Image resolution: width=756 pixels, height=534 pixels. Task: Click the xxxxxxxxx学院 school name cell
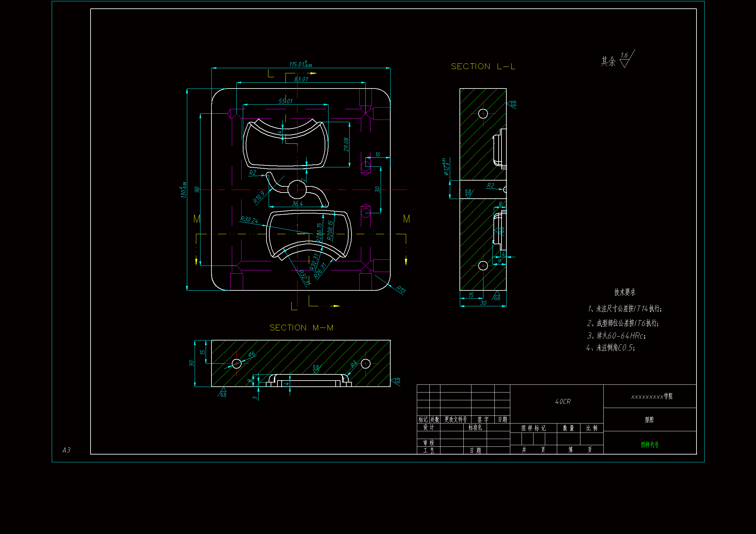[x=651, y=396]
